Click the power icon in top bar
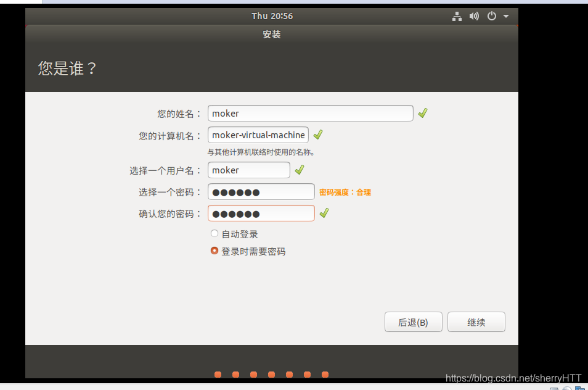This screenshot has width=588, height=390. (492, 16)
